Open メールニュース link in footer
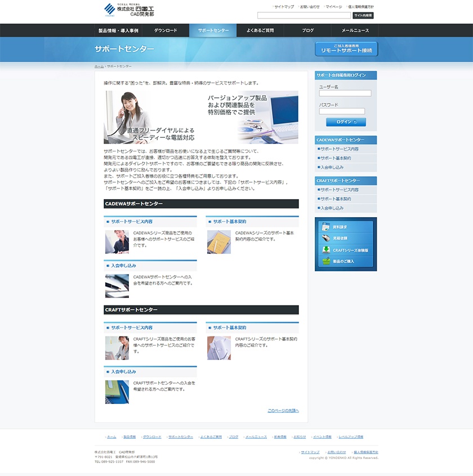This screenshot has height=476, width=473. pos(256,437)
